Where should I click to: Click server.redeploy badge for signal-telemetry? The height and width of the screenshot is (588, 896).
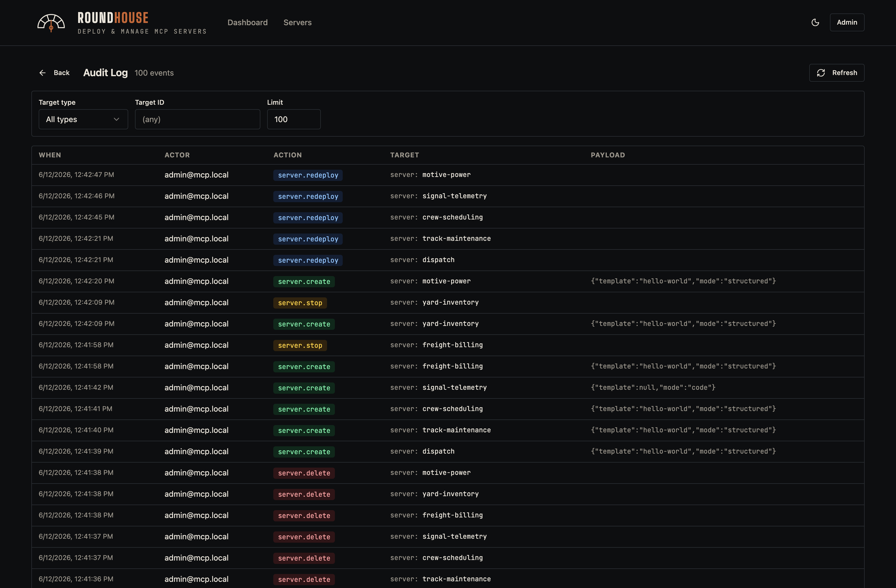[308, 197]
